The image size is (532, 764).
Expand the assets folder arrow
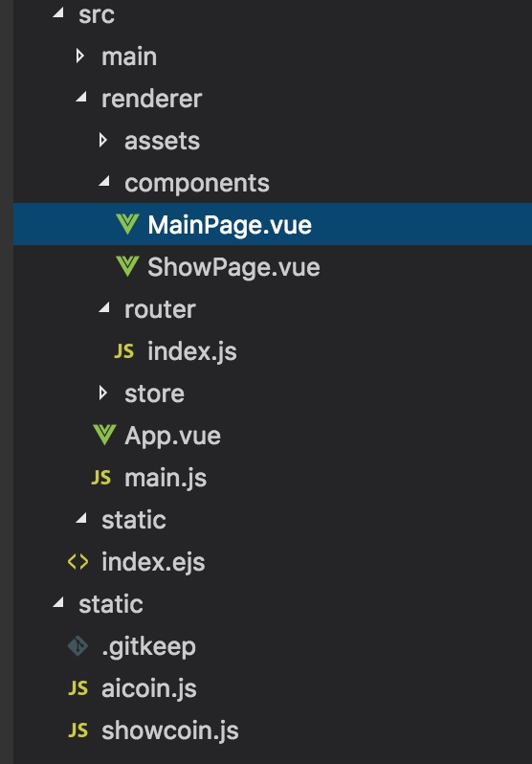(103, 141)
